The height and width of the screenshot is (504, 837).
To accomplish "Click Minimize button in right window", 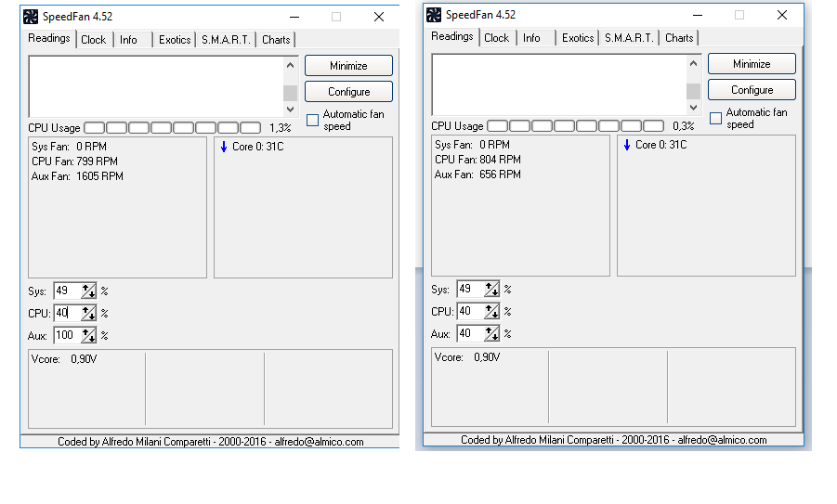I will [x=752, y=64].
